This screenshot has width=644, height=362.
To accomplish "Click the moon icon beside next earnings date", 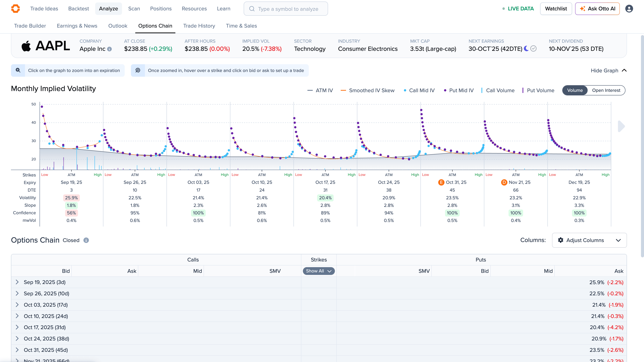I will pyautogui.click(x=526, y=49).
